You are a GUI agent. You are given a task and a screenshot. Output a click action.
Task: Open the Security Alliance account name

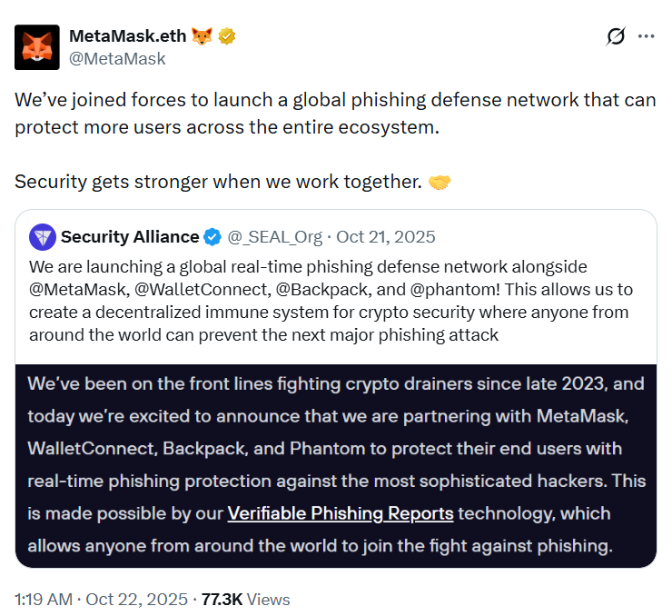point(130,237)
